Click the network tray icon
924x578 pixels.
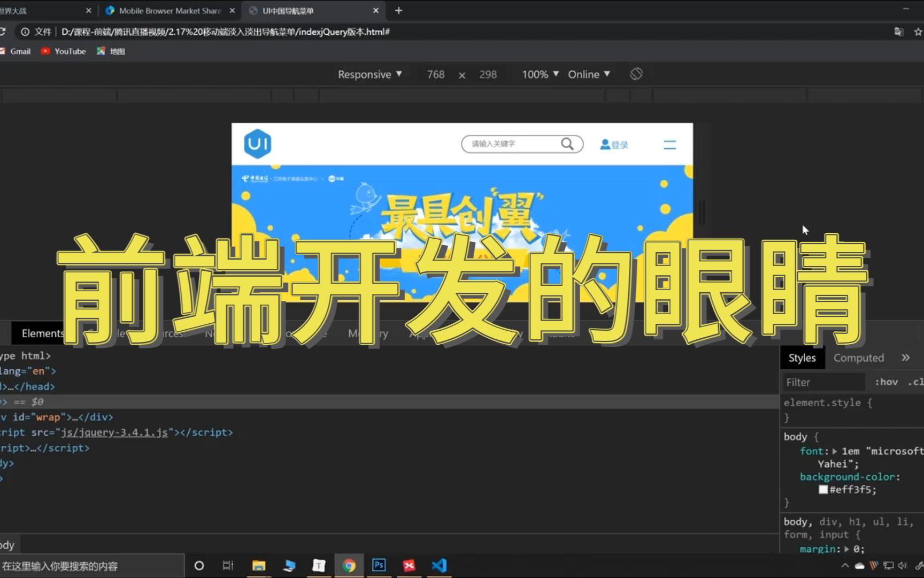[x=888, y=566]
